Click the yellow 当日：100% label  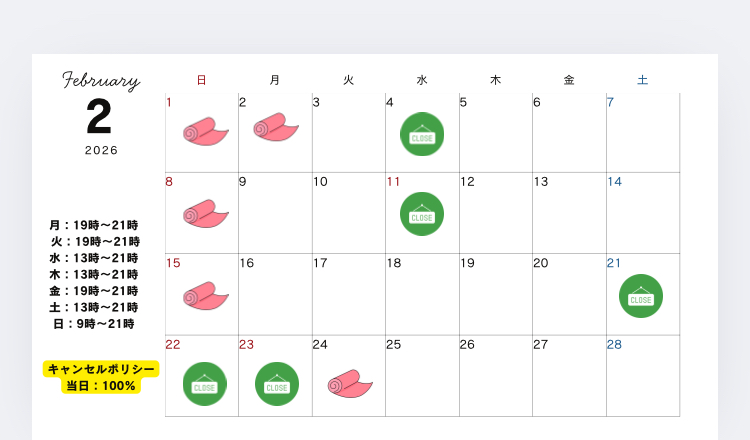[101, 385]
